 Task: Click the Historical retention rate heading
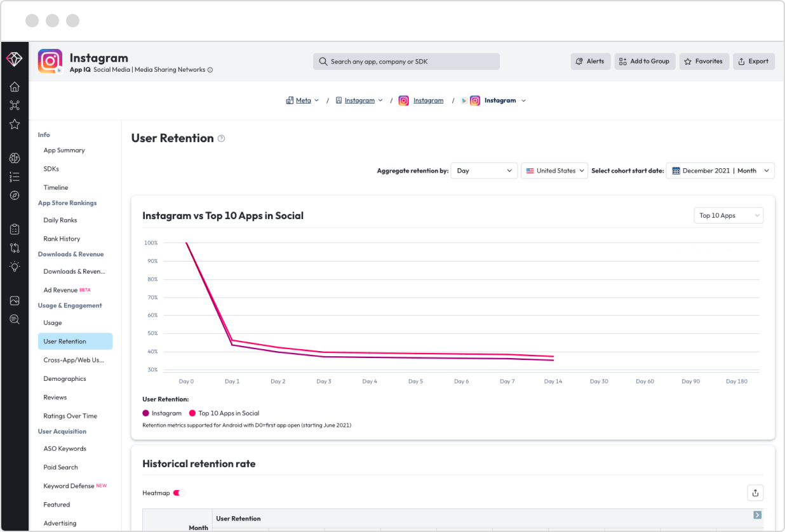(199, 464)
